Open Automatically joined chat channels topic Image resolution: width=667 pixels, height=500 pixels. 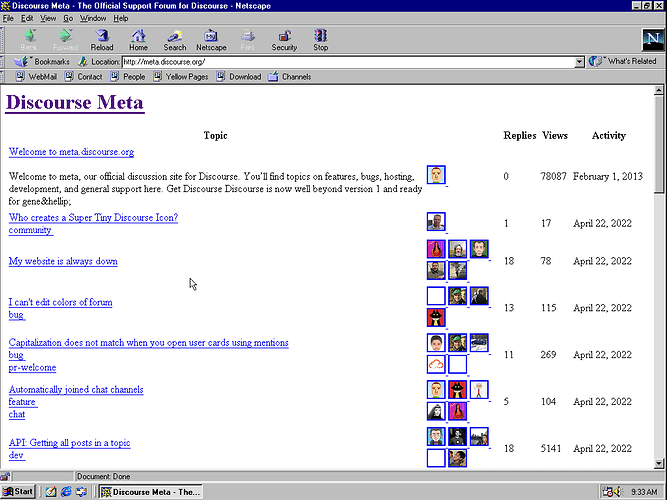coord(76,390)
